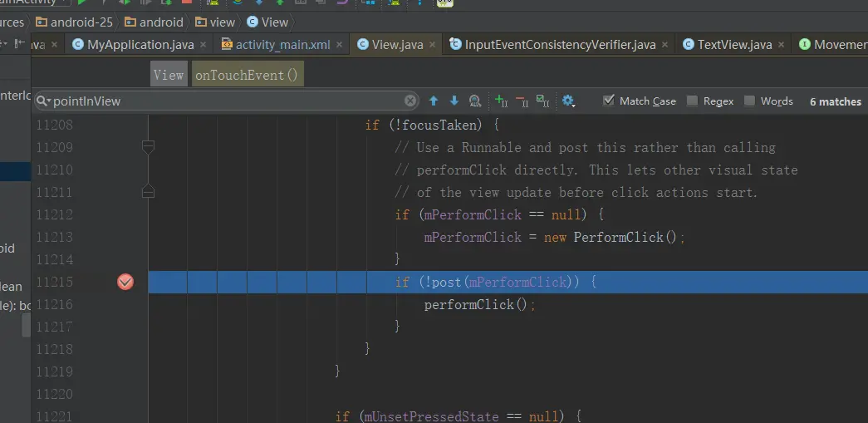Click line number 11208 in gutter

click(x=54, y=125)
